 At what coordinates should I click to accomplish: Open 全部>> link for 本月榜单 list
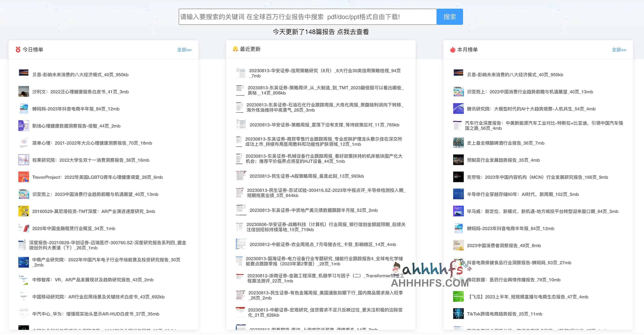coord(619,50)
